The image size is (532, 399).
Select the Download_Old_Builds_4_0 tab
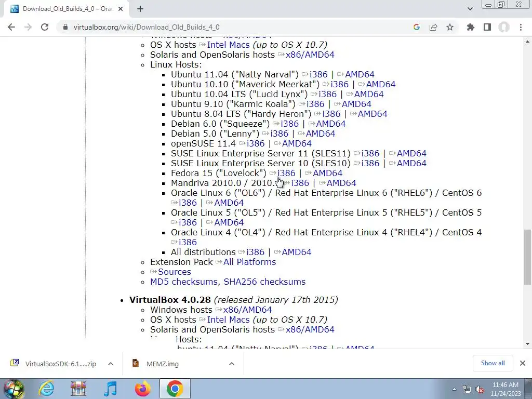point(66,9)
